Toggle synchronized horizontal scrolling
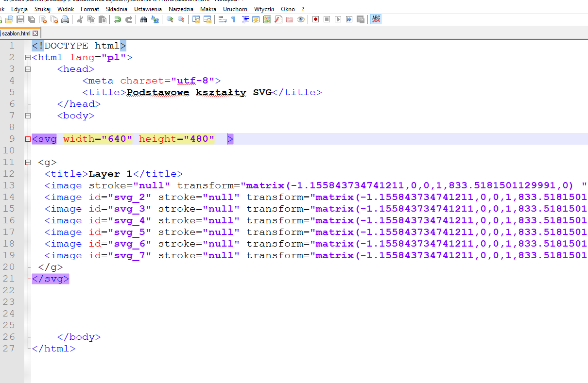 [208, 19]
